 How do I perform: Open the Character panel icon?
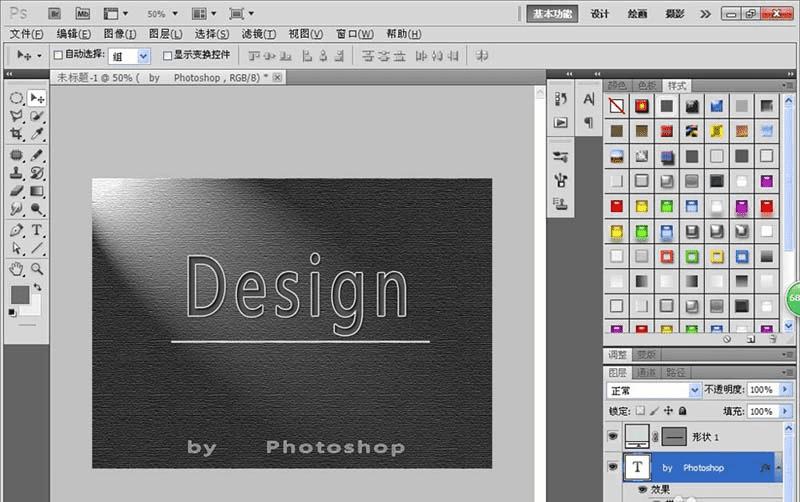(x=589, y=99)
